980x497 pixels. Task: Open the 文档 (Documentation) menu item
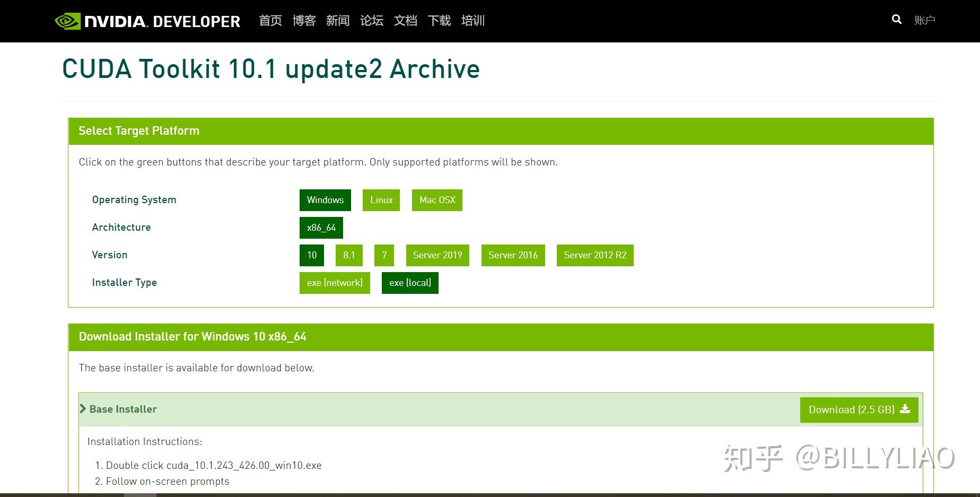tap(405, 21)
